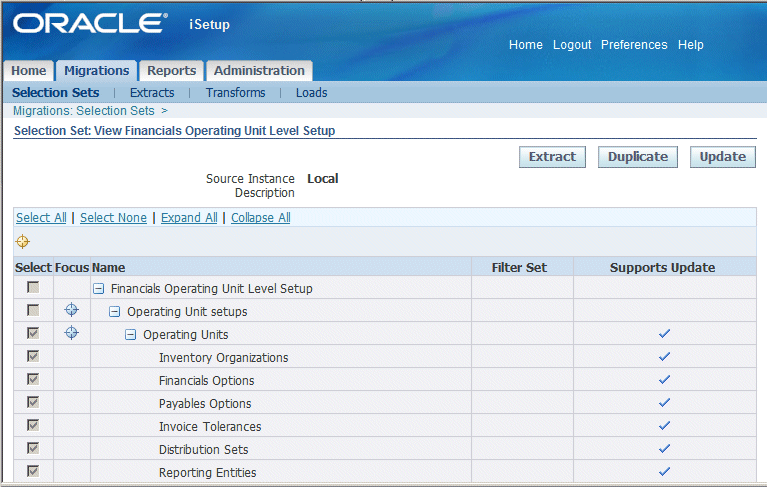Image resolution: width=767 pixels, height=487 pixels.
Task: Click the Home link in header
Action: 526,44
